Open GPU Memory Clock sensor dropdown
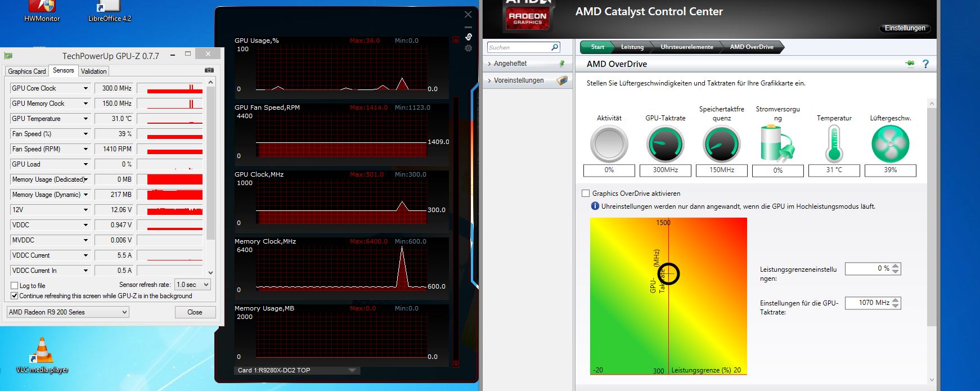The image size is (980, 391). tap(86, 104)
